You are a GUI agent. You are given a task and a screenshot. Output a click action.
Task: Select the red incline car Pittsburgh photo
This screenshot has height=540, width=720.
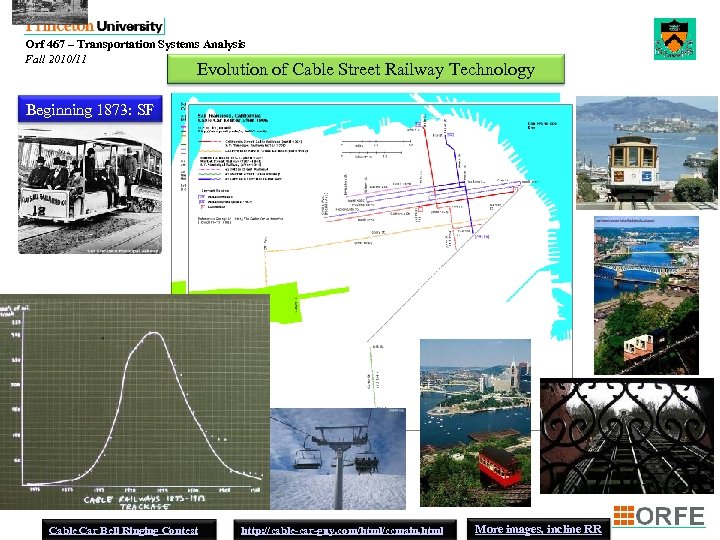[x=475, y=423]
